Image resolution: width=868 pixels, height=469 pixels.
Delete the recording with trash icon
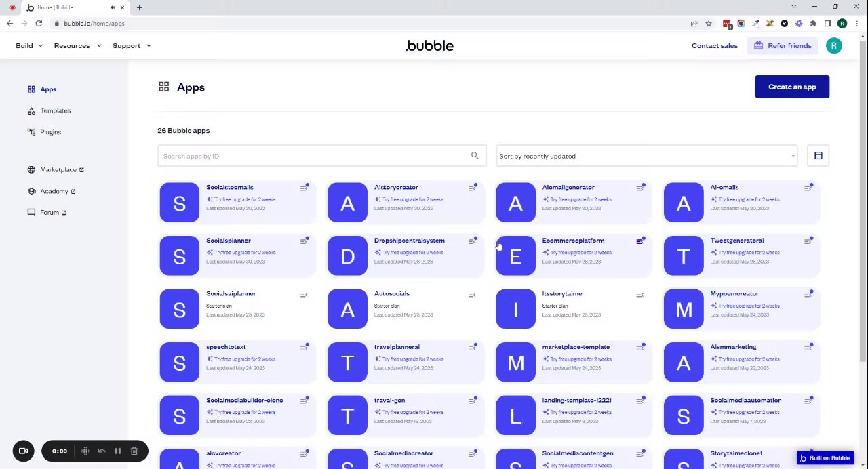[134, 451]
